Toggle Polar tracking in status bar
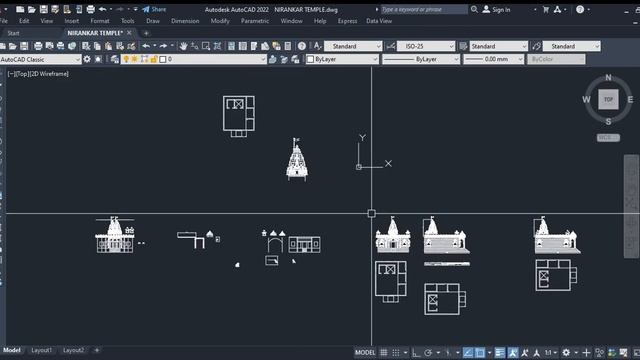The width and height of the screenshot is (640, 360). 428,353
